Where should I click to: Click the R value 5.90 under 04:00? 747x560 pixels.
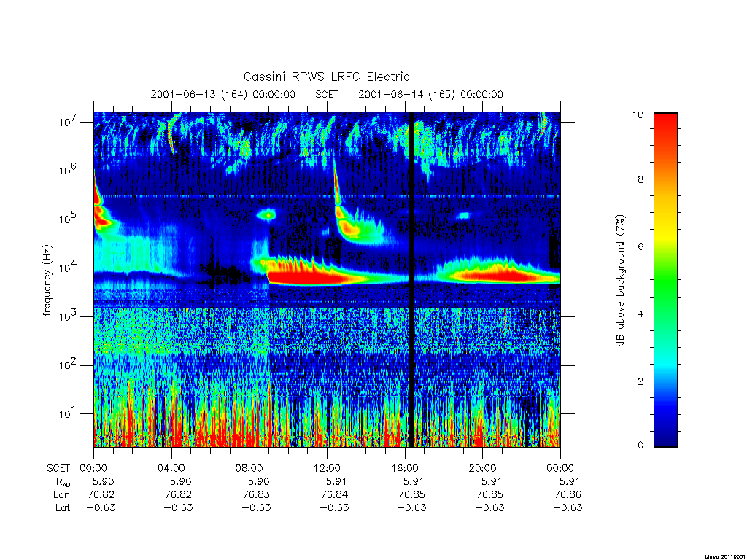point(180,481)
